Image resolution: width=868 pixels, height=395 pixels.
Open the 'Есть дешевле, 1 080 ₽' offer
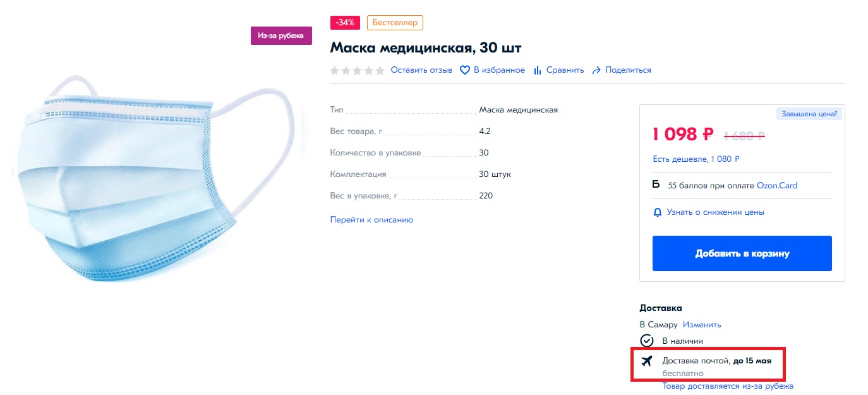tap(696, 159)
